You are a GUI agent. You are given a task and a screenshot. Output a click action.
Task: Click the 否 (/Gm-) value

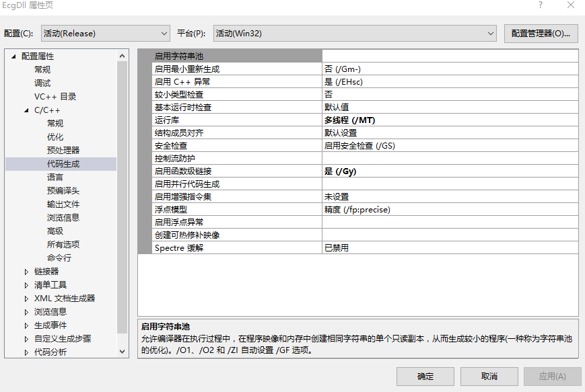(x=450, y=69)
